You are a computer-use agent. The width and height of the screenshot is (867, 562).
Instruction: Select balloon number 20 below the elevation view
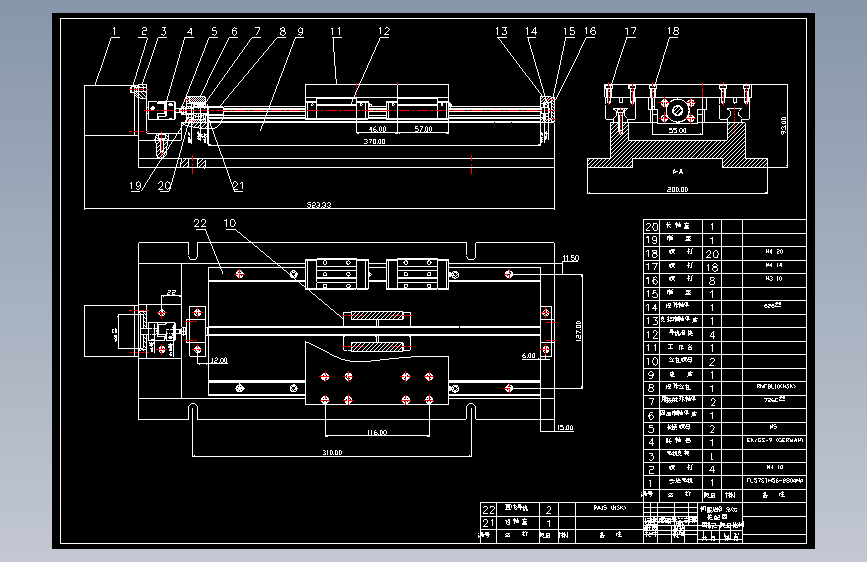[164, 186]
